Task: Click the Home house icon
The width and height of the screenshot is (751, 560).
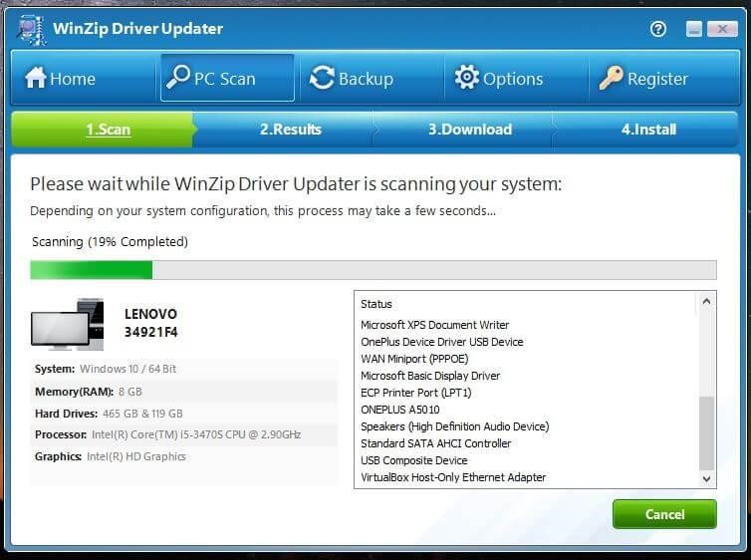Action: tap(36, 78)
